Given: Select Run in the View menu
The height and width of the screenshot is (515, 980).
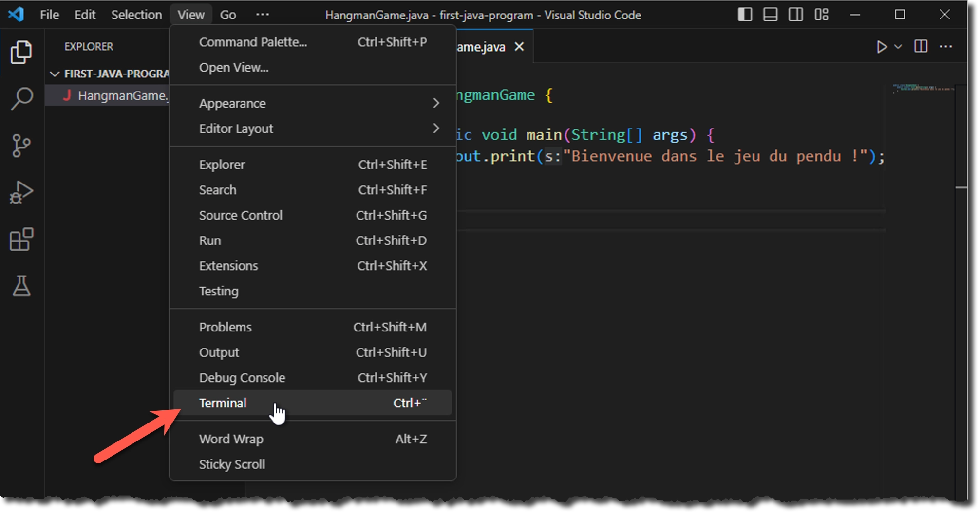Looking at the screenshot, I should 313,240.
